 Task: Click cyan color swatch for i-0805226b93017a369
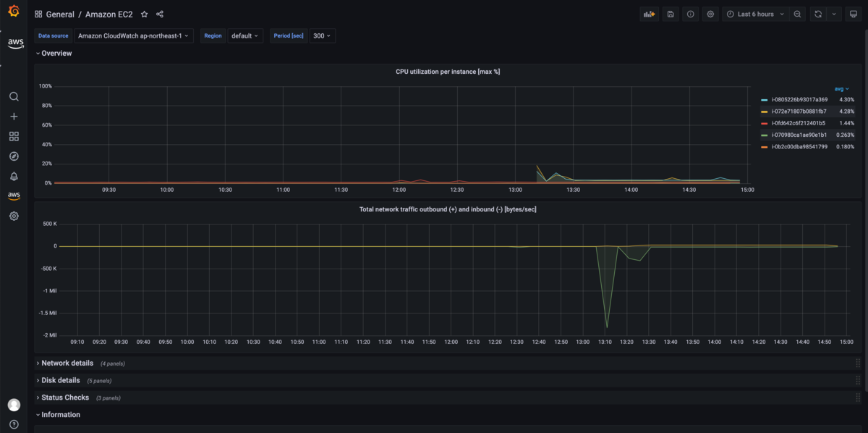(x=764, y=100)
